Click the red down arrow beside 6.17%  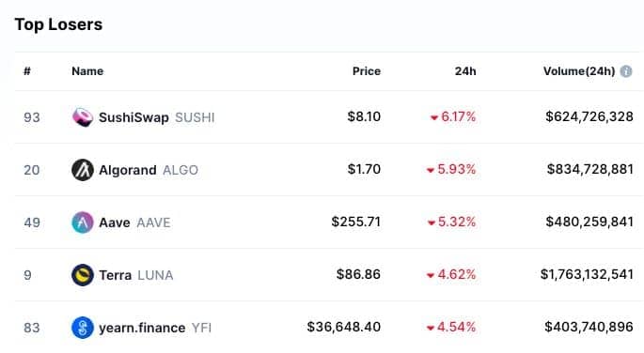434,118
